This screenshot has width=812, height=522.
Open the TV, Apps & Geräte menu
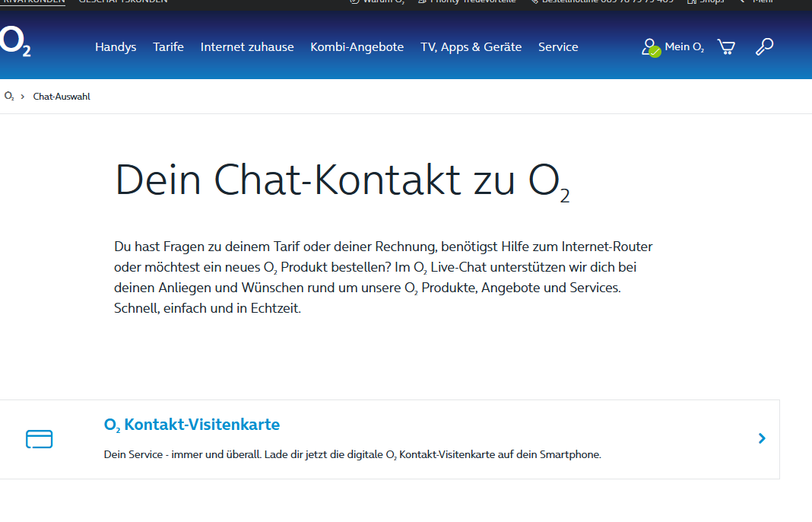pos(471,47)
